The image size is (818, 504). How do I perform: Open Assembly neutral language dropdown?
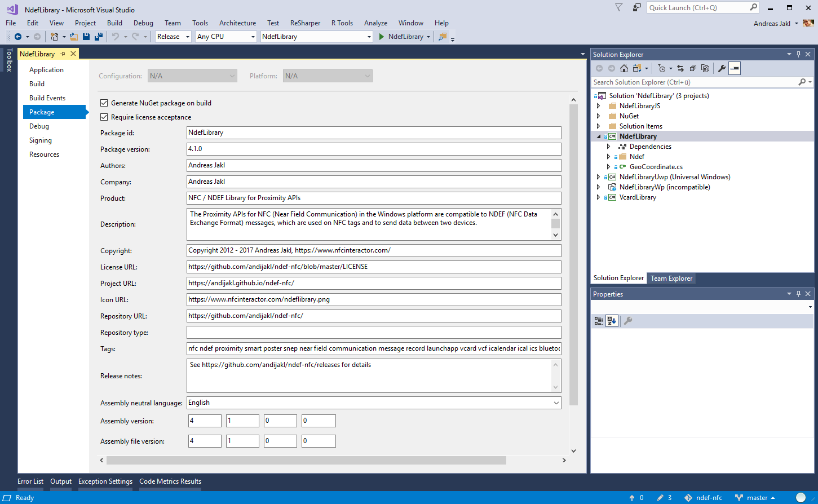click(x=374, y=403)
